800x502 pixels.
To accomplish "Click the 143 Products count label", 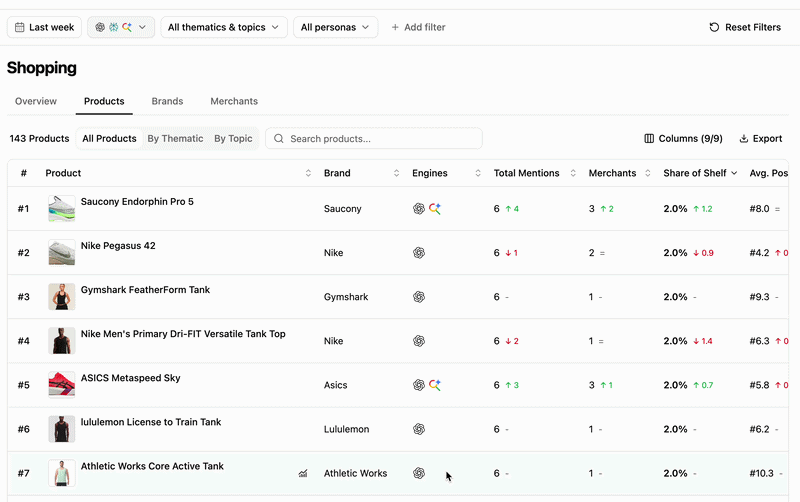I will pos(39,138).
